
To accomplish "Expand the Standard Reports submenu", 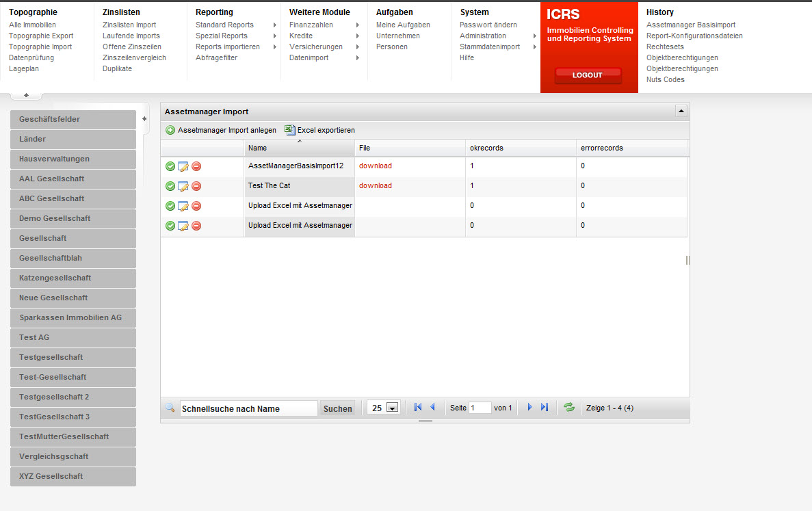I will click(x=275, y=25).
